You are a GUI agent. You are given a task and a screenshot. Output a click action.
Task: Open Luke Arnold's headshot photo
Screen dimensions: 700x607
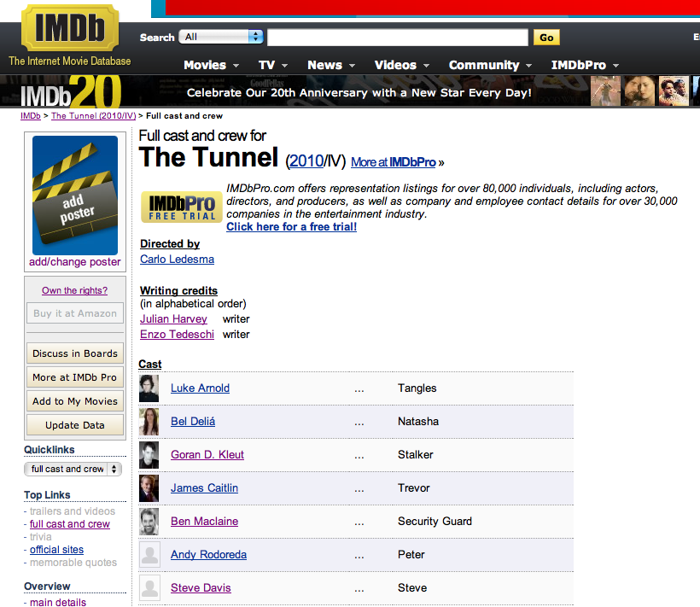click(x=149, y=388)
